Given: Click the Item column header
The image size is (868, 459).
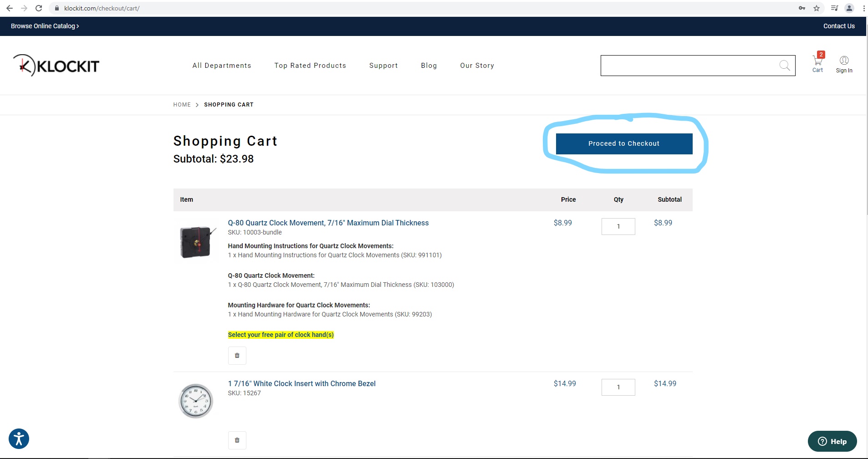Looking at the screenshot, I should (x=186, y=199).
